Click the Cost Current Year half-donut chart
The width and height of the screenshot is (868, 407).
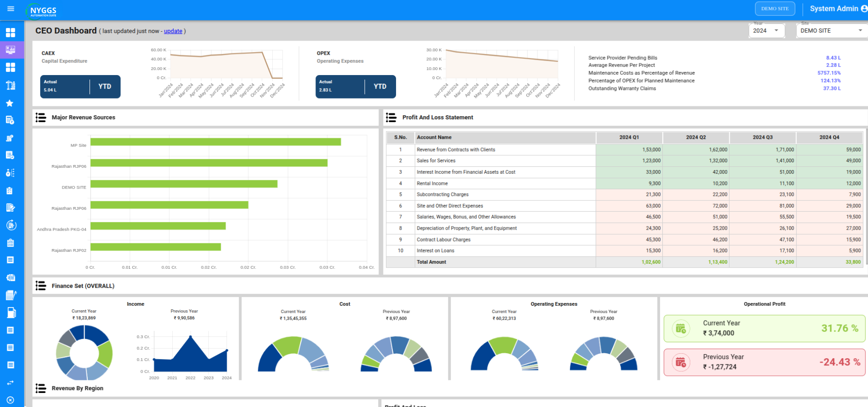(x=293, y=354)
